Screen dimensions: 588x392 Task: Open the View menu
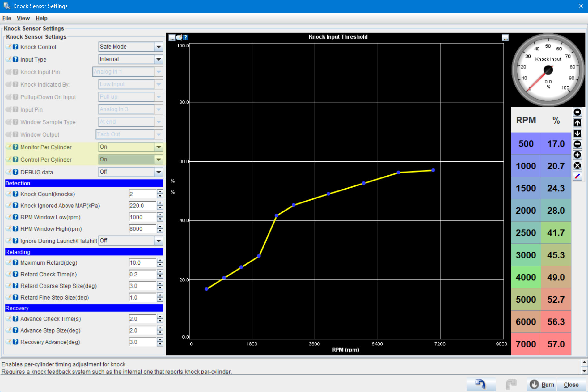23,18
